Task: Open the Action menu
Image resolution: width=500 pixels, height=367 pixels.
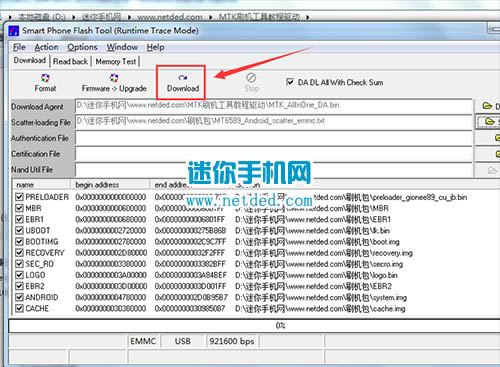Action: (46, 47)
